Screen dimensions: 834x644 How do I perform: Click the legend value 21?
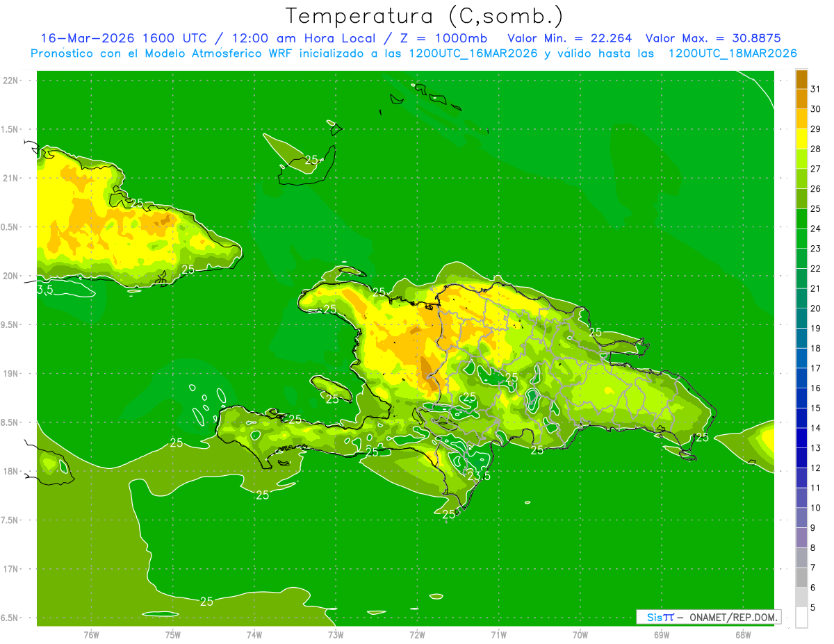coord(816,288)
